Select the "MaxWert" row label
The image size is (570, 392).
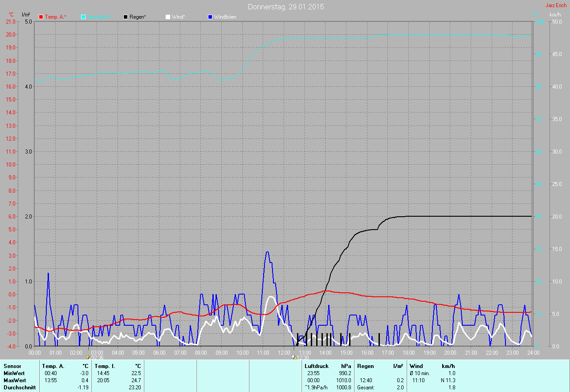(x=15, y=380)
